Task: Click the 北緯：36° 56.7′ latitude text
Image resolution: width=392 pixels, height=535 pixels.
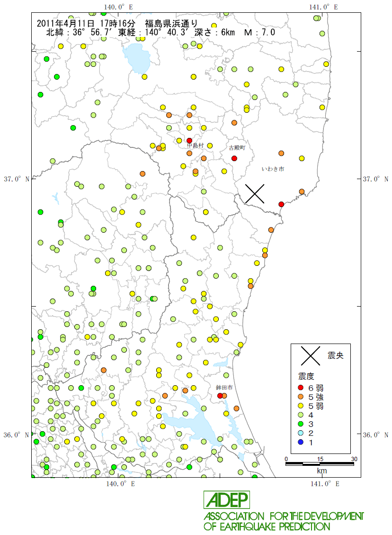Action: click(80, 32)
